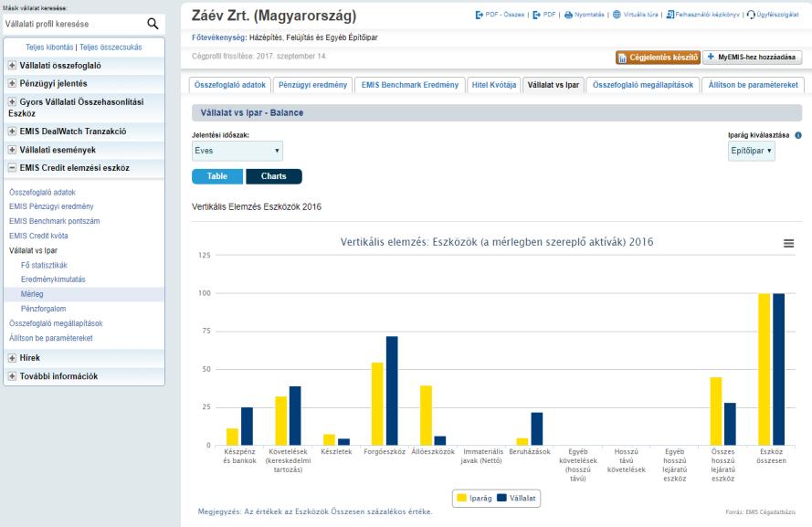Click the Cégjelentés készítő report icon
This screenshot has width=812, height=527.
622,58
